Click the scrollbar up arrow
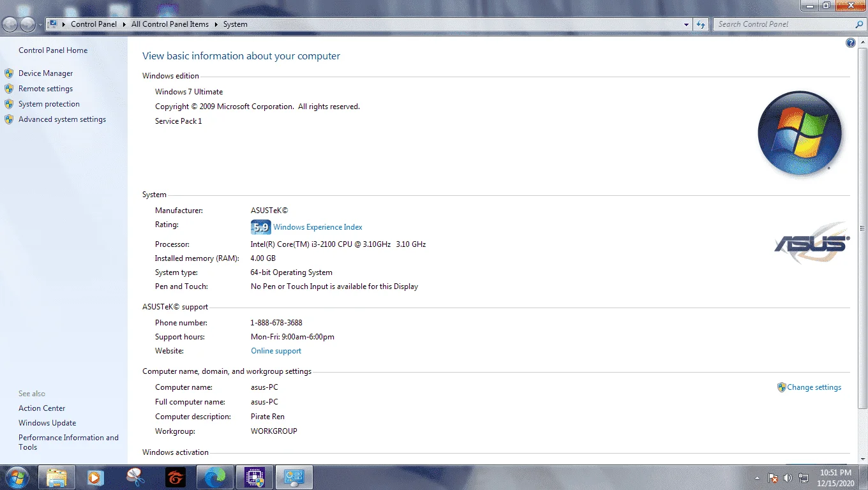Image resolution: width=868 pixels, height=490 pixels. [x=863, y=41]
